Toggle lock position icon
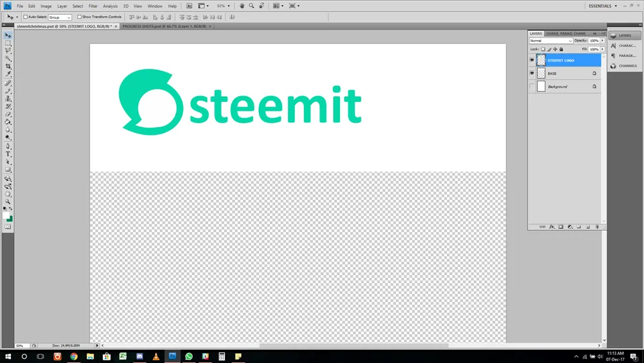This screenshot has width=644, height=363. click(555, 50)
